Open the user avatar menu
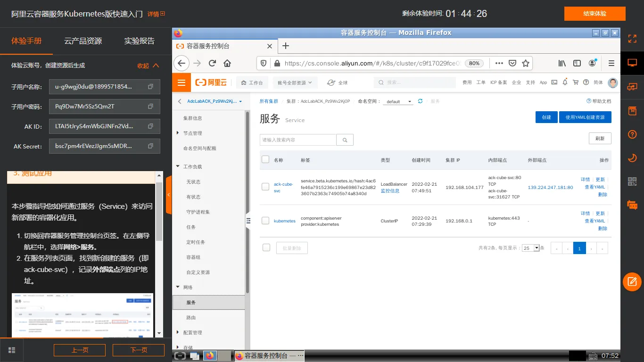Viewport: 644px width, 362px height. [x=612, y=82]
